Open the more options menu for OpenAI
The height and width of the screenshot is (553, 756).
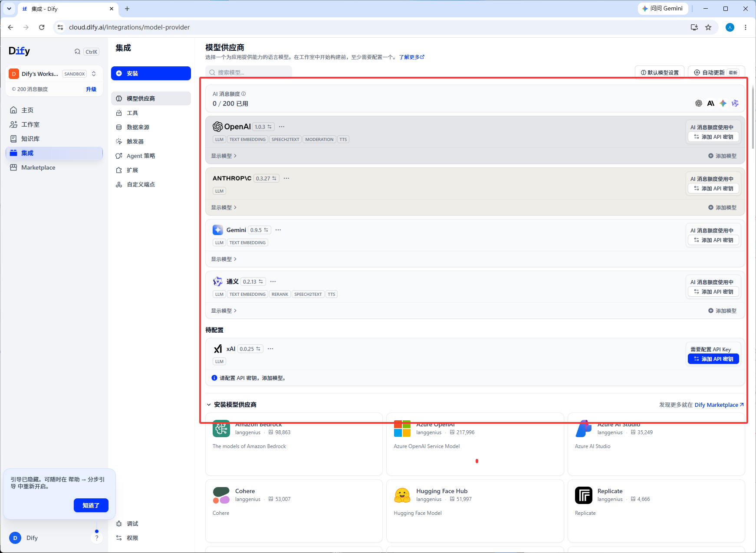(x=282, y=127)
